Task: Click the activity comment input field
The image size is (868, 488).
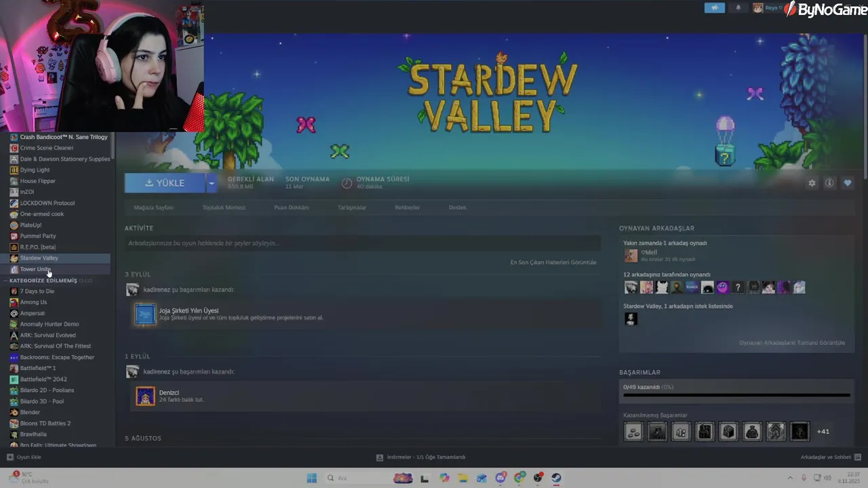Action: pos(363,243)
